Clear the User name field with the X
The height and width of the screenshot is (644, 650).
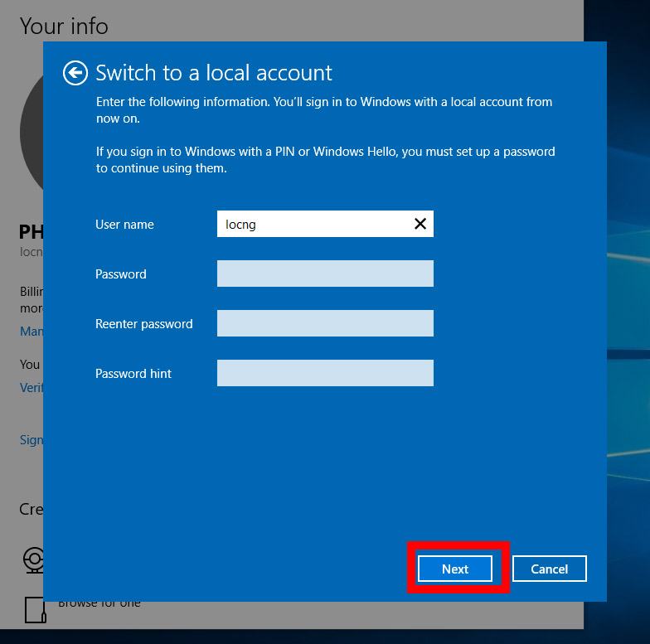click(x=420, y=224)
